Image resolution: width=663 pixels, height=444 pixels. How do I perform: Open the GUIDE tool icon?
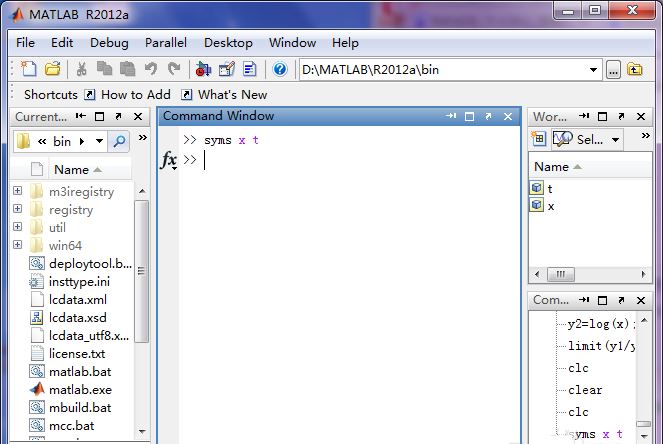(x=227, y=69)
